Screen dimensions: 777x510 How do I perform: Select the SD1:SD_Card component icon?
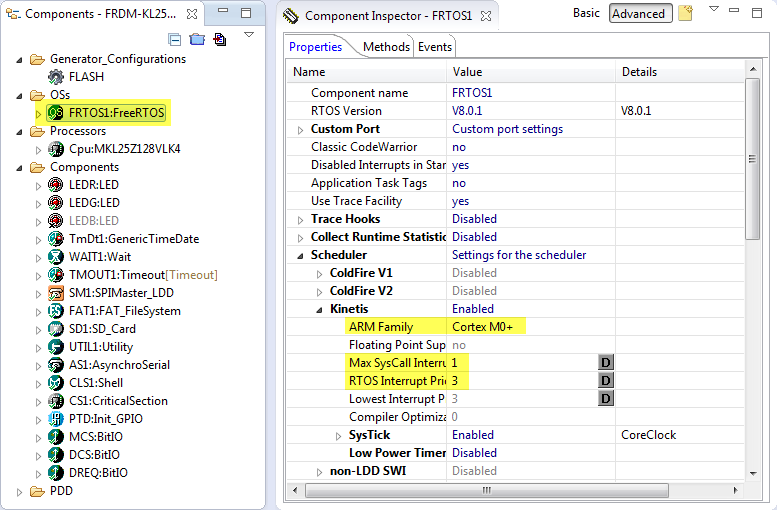pos(56,329)
